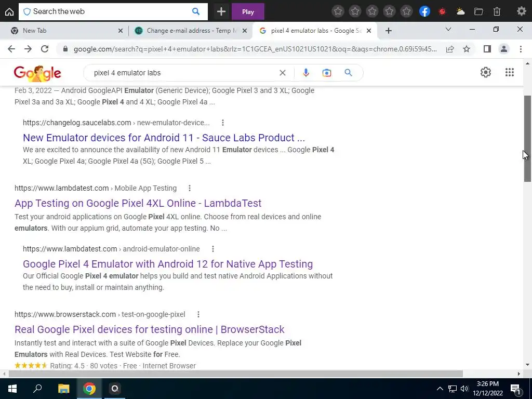Expand the tab search chevron
This screenshot has width=532, height=399.
click(x=448, y=30)
